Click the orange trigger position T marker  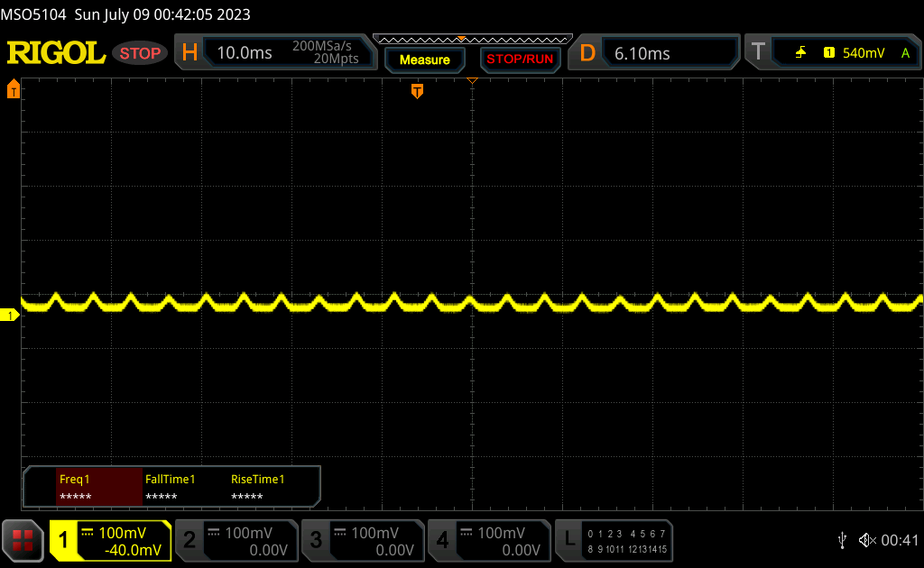(417, 91)
